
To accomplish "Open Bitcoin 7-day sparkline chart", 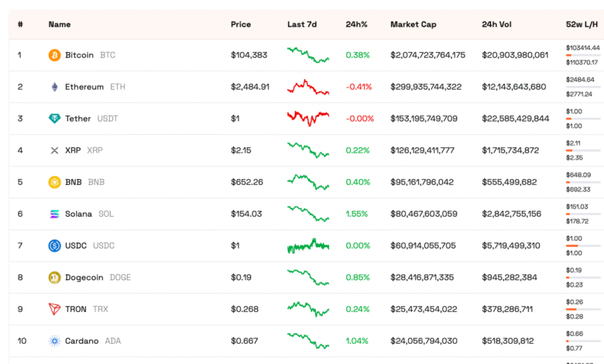I will click(x=308, y=55).
